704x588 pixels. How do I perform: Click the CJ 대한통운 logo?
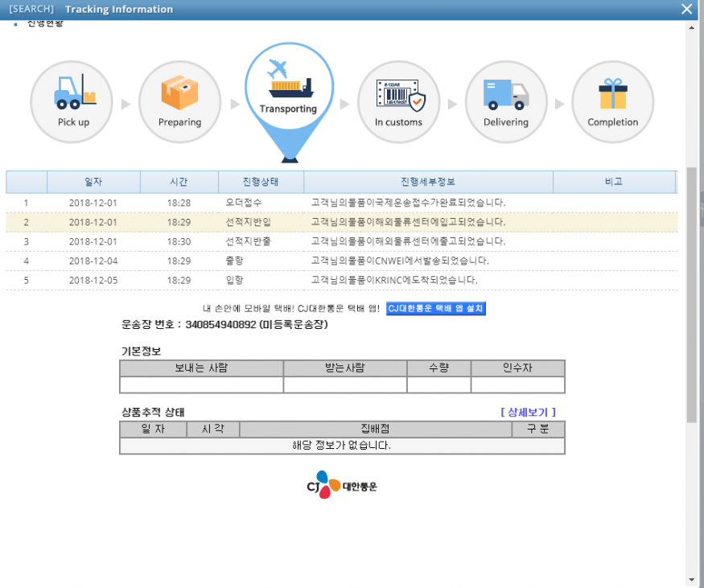click(x=342, y=485)
